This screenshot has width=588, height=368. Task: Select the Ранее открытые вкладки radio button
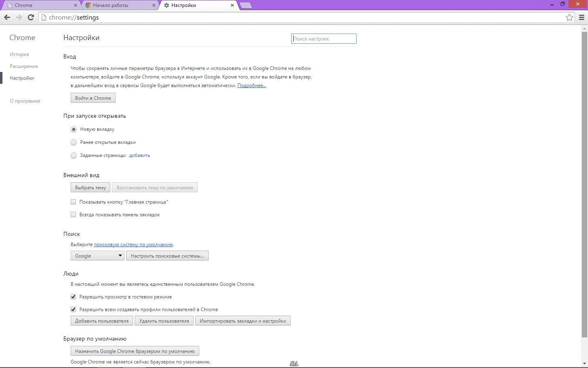click(73, 142)
